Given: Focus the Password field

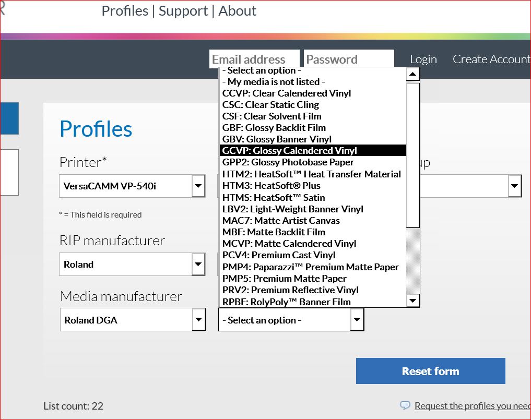Looking at the screenshot, I should pos(349,59).
